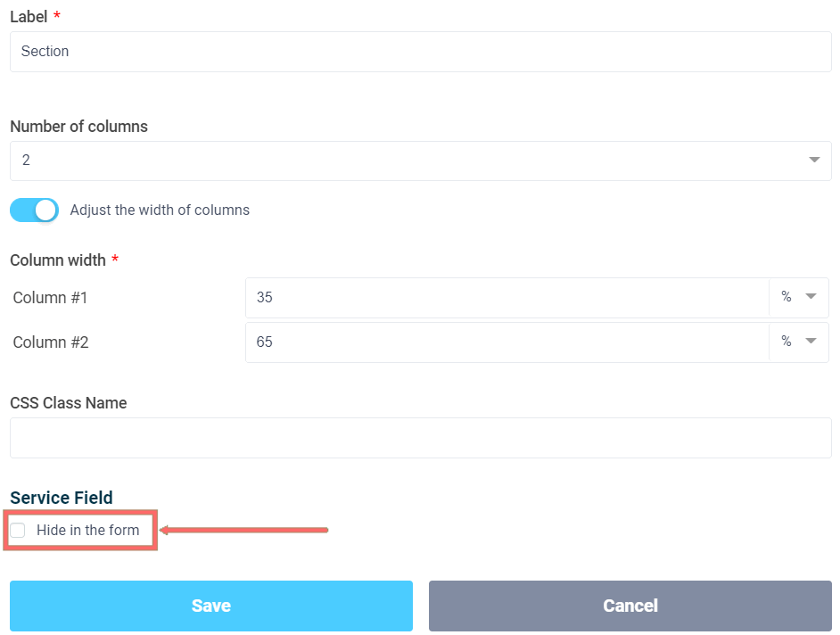Click the Column #2 width input
840x635 pixels.
coord(506,342)
